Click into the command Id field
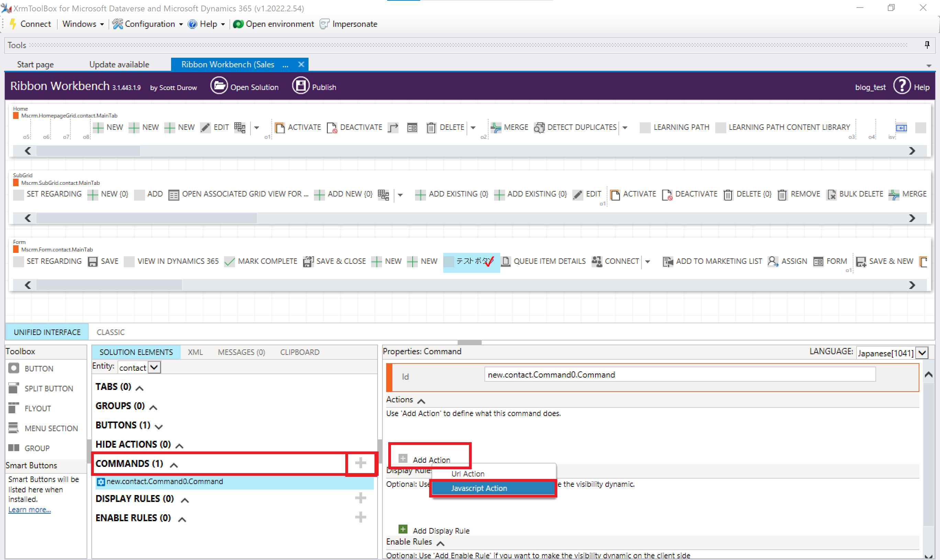Image resolution: width=940 pixels, height=560 pixels. 679,375
